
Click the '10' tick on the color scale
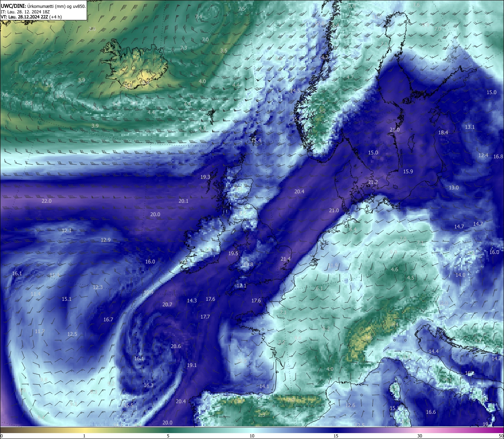point(252,436)
